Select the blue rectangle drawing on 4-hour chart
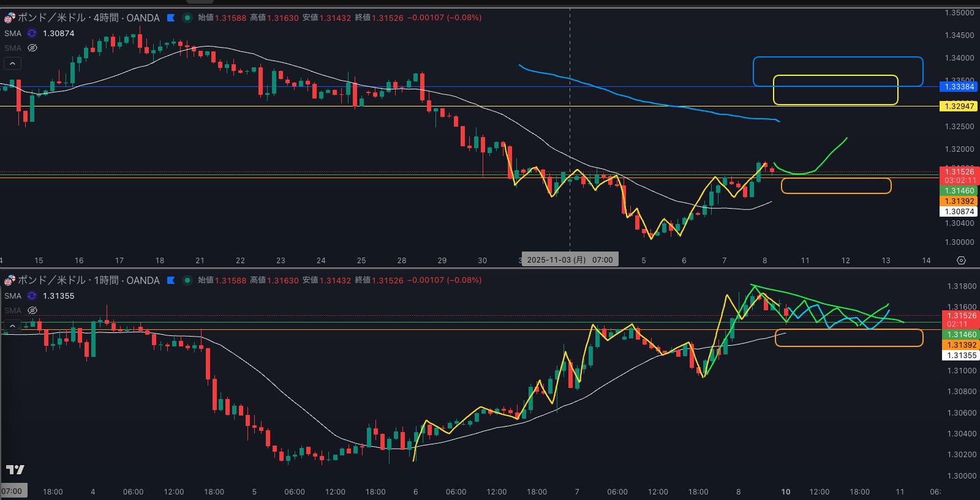 point(837,58)
